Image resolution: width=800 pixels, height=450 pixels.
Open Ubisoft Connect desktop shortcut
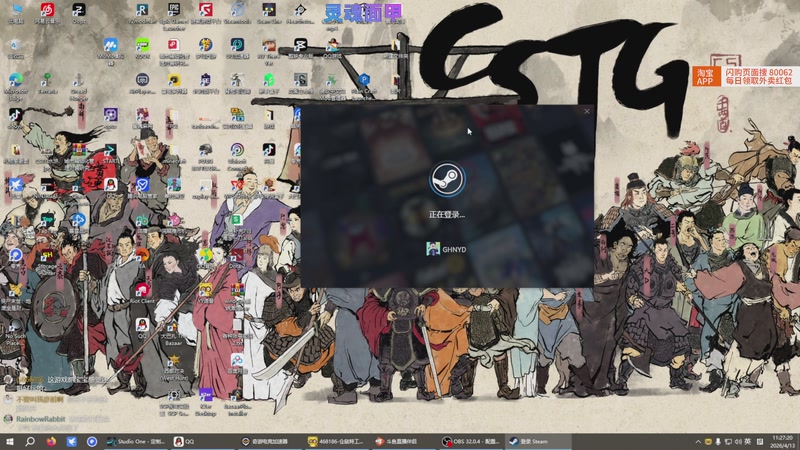(237, 155)
